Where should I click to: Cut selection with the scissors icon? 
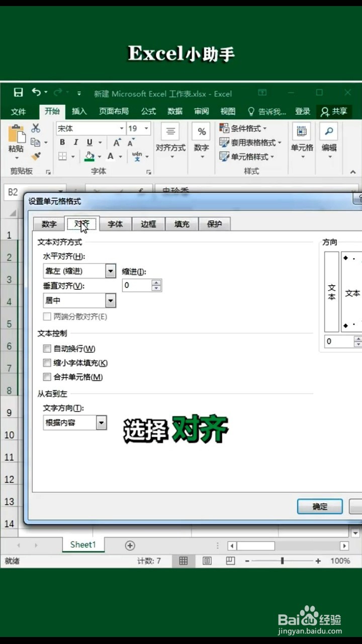[x=36, y=128]
